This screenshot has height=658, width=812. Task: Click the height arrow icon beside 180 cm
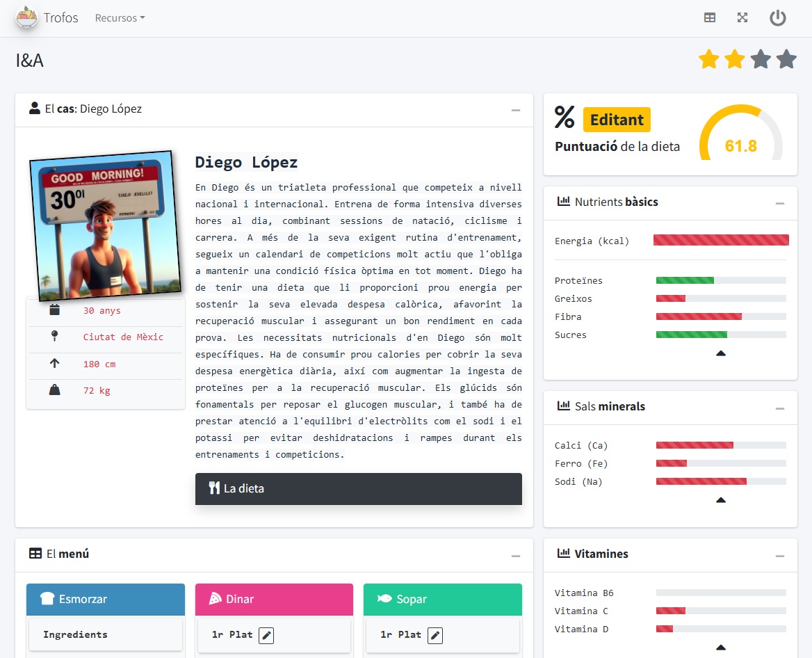pyautogui.click(x=54, y=363)
